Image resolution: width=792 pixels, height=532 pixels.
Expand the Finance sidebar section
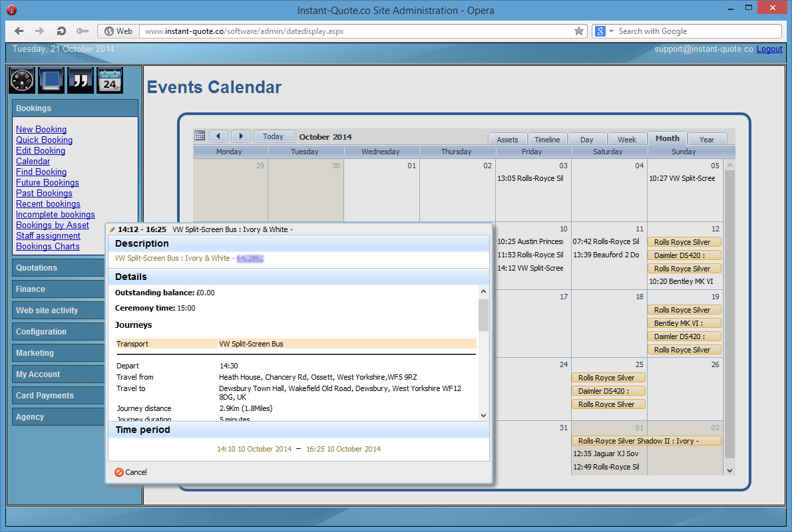point(75,289)
